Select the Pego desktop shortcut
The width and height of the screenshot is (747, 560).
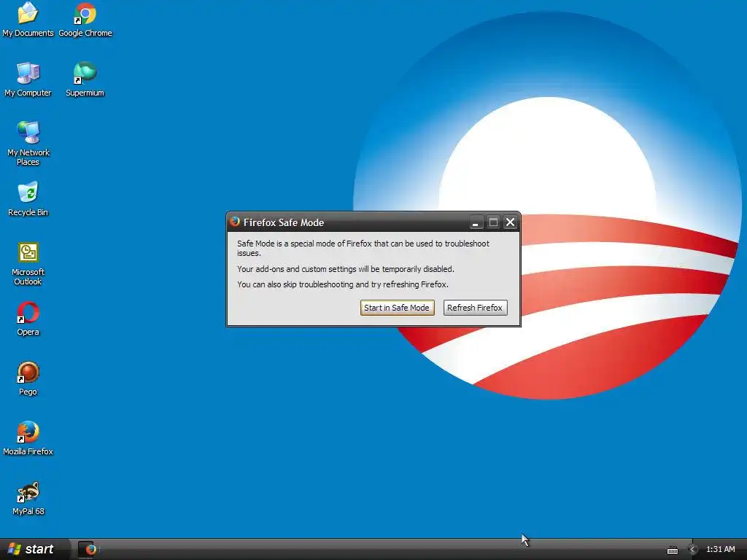point(28,378)
